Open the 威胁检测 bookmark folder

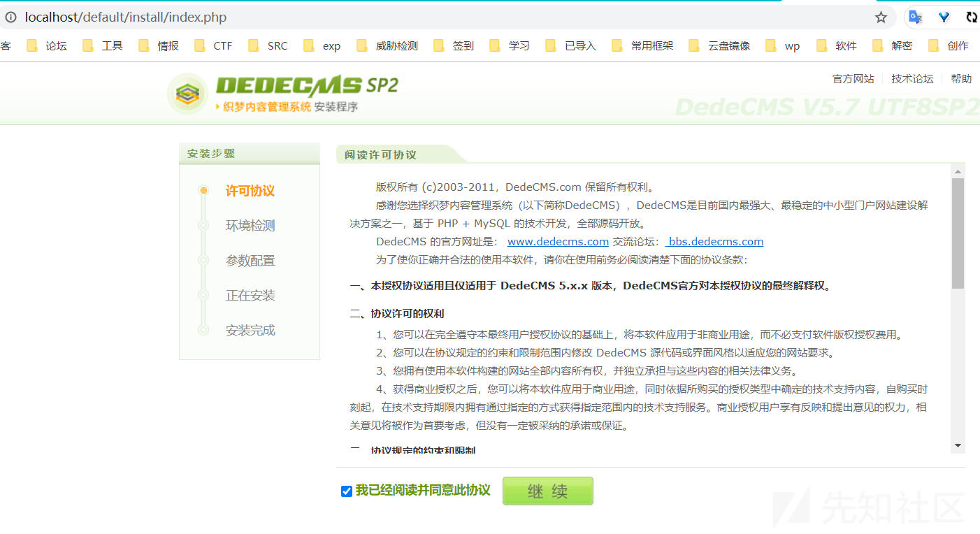point(387,45)
